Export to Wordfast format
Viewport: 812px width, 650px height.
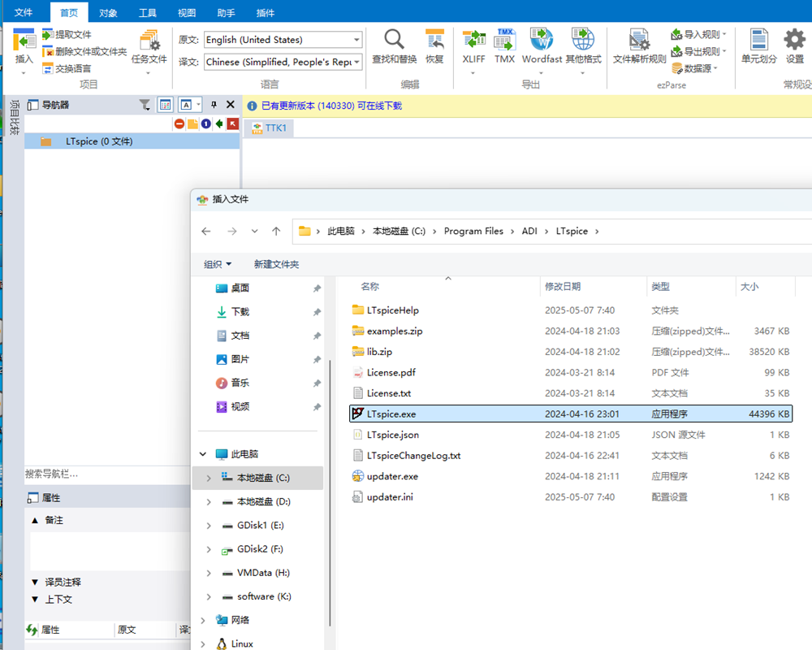click(x=542, y=46)
